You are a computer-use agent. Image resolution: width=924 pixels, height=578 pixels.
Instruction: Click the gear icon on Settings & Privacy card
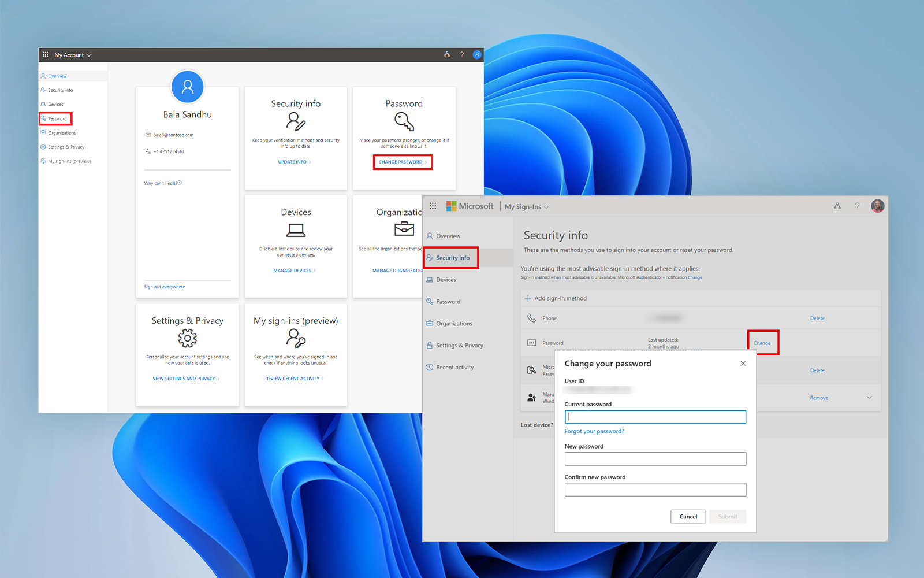[187, 338]
